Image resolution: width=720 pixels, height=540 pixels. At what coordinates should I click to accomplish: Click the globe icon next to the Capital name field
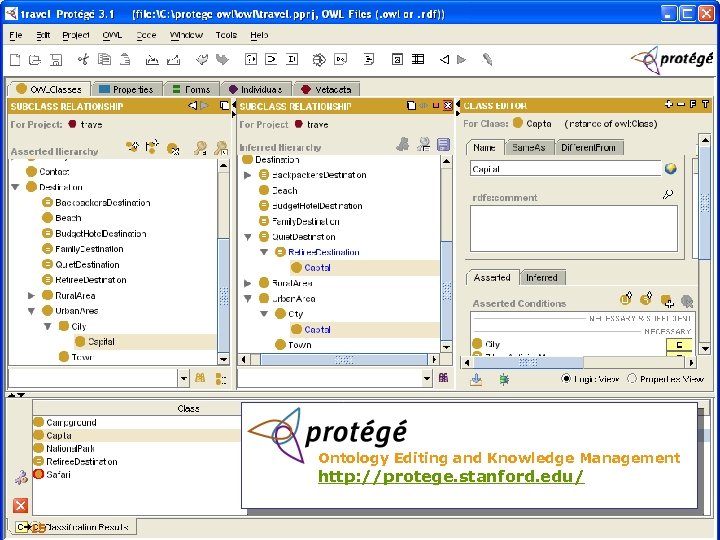point(670,169)
